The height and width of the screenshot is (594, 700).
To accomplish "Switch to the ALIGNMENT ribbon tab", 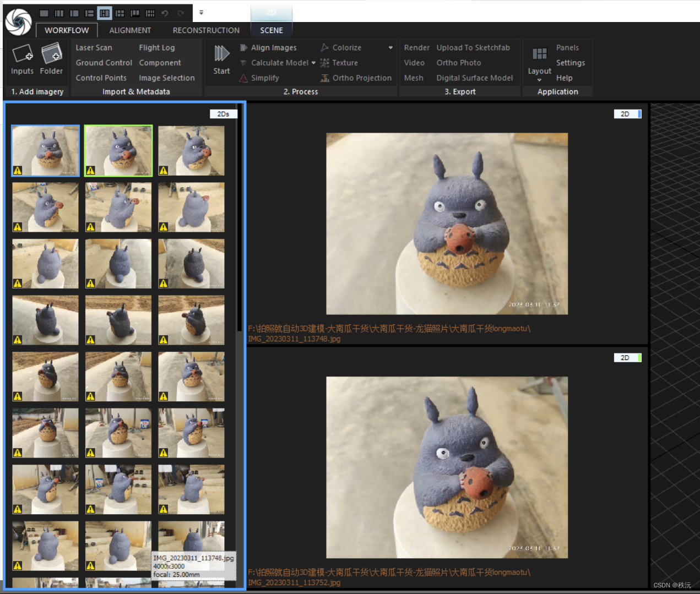I will [130, 30].
